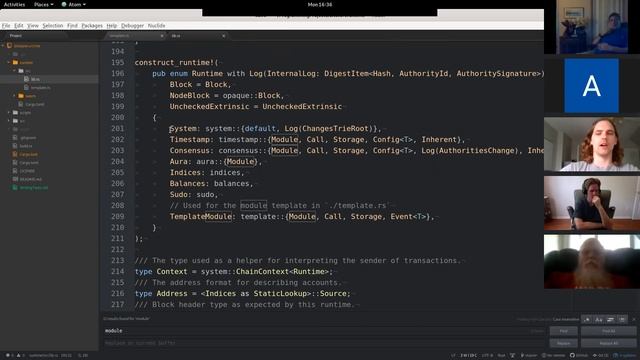Open the build.rs file in tree
Screen dimensions: 640x360
pyautogui.click(x=26, y=146)
